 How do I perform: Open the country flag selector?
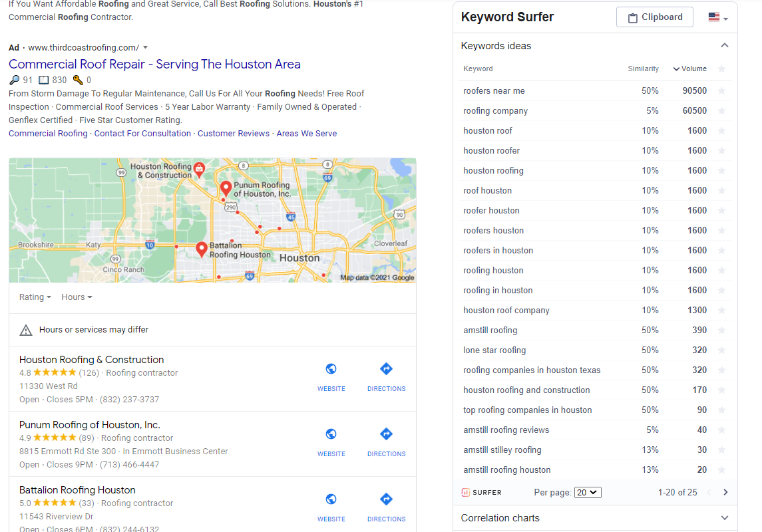718,17
